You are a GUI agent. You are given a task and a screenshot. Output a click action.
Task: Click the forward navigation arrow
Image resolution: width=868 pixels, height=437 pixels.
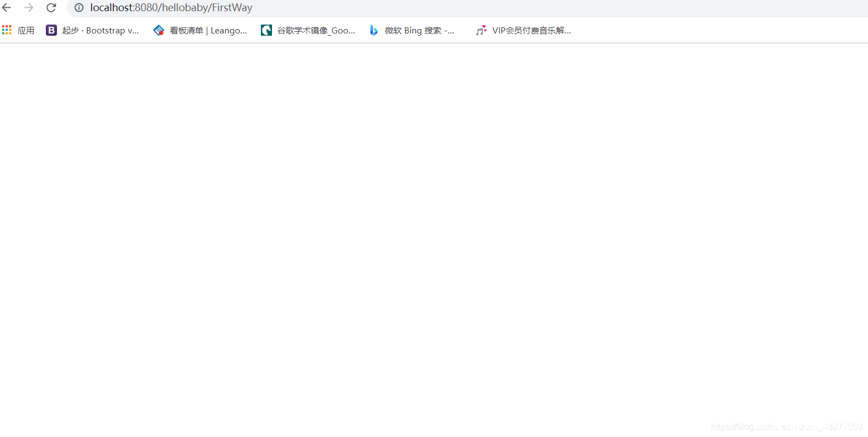pyautogui.click(x=28, y=8)
